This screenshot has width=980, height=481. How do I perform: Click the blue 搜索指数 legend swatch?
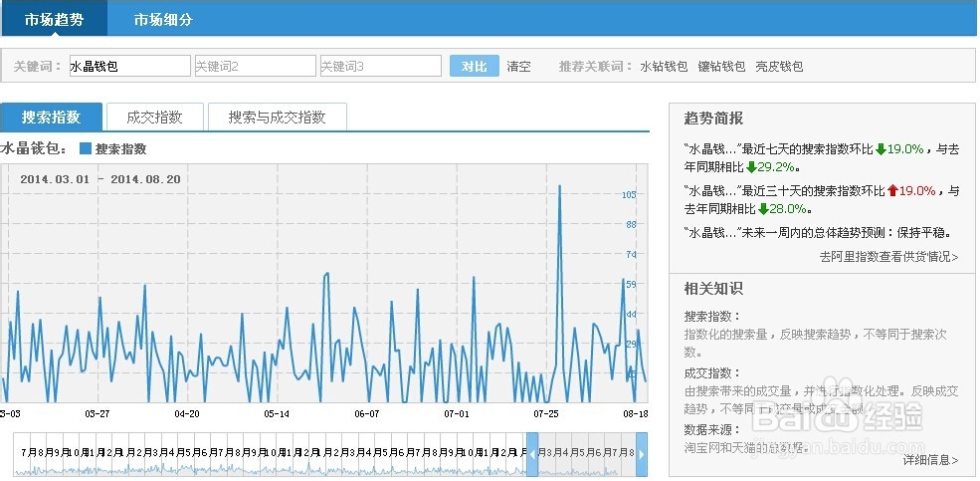coord(86,148)
